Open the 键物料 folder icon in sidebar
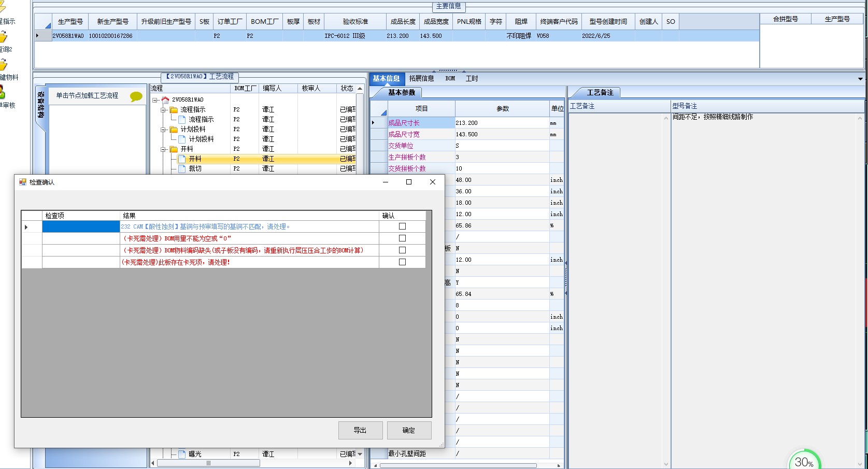 pyautogui.click(x=3, y=65)
